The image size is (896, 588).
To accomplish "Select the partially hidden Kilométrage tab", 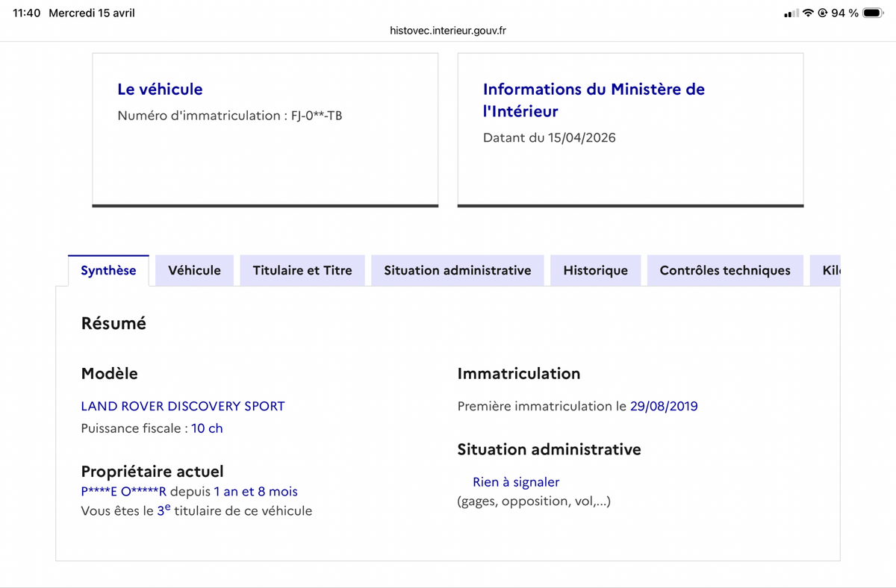I will coord(825,270).
